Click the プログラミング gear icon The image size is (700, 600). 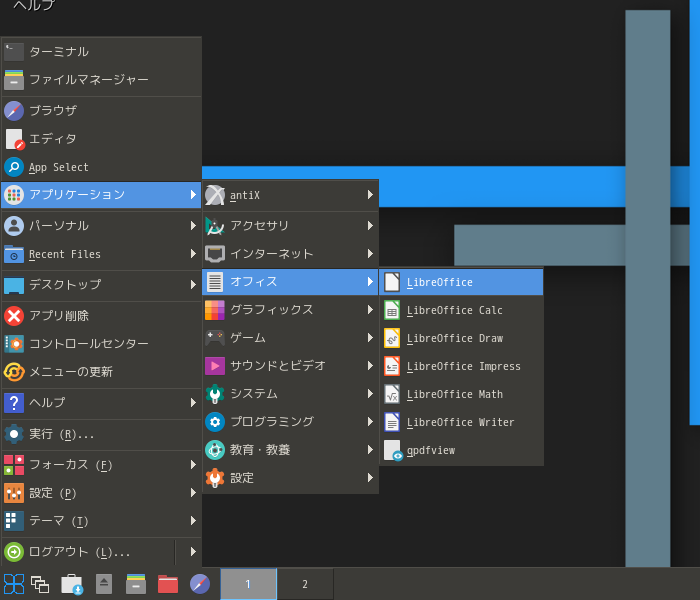[215, 422]
